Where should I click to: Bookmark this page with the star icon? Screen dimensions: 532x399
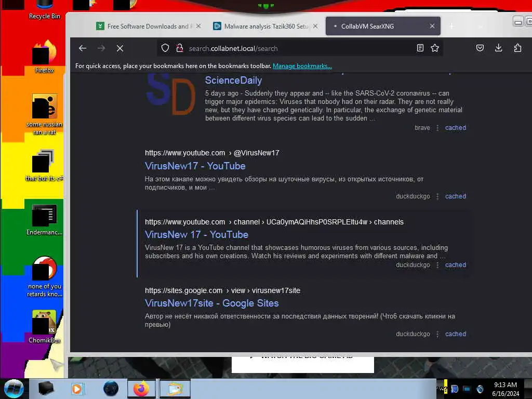[435, 48]
